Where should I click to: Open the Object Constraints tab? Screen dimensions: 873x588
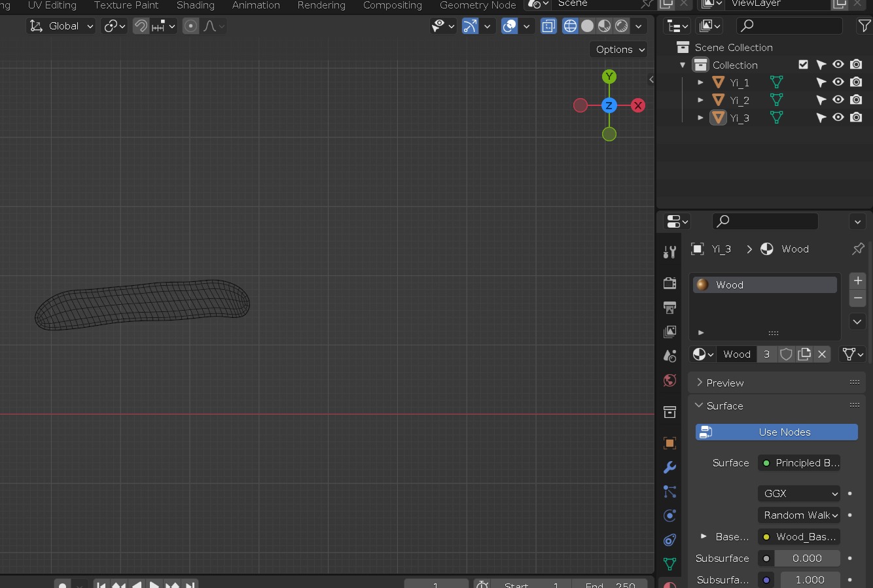(x=669, y=540)
